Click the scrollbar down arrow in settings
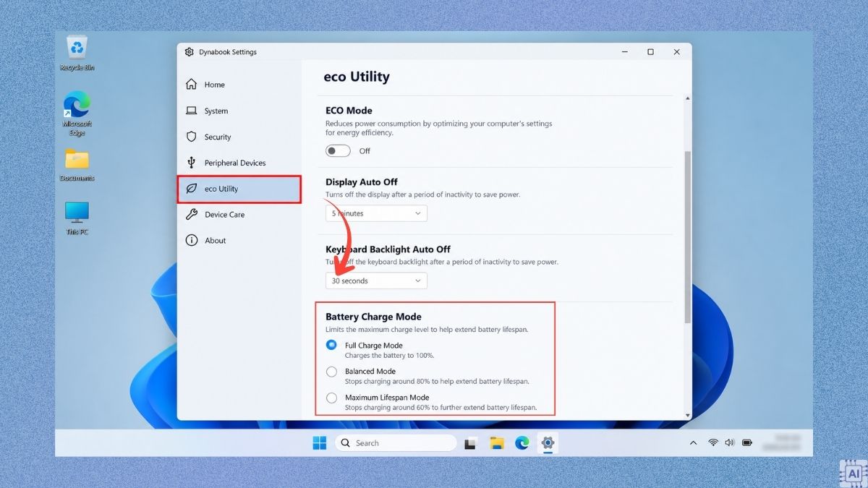The image size is (868, 488). pos(688,415)
